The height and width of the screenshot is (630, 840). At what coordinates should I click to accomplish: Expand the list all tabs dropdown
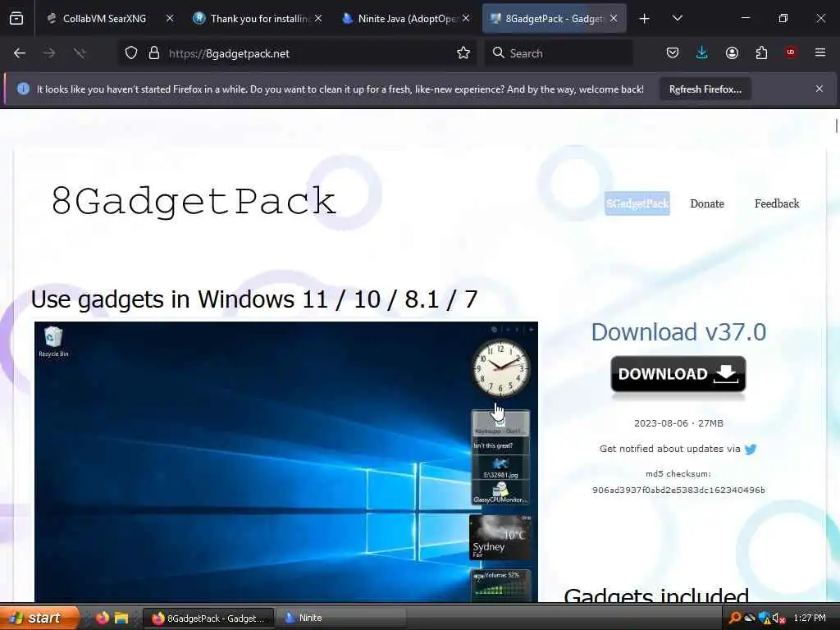[677, 19]
